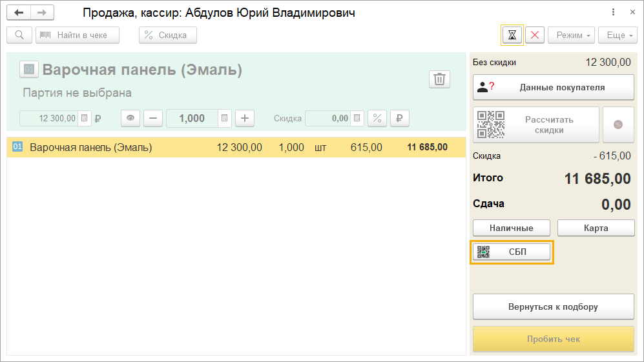Click the Найти в чеке button
The width and height of the screenshot is (644, 362).
pos(78,35)
